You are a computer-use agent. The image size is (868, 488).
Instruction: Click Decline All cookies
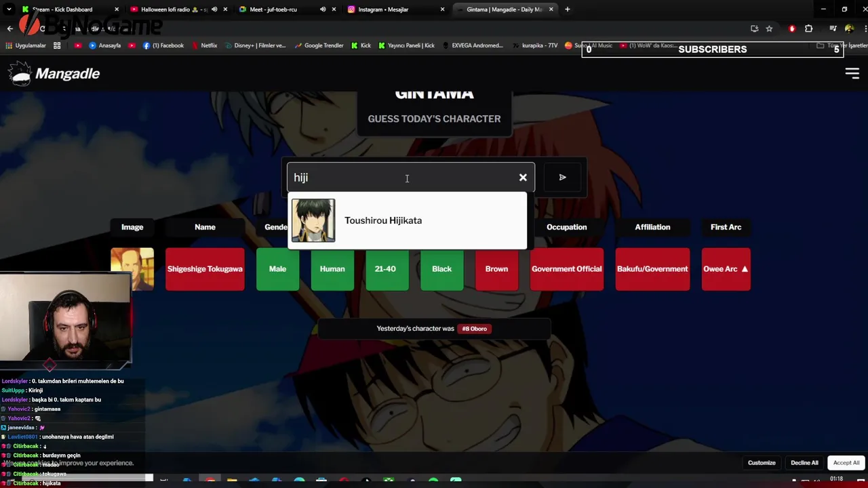[x=804, y=463]
